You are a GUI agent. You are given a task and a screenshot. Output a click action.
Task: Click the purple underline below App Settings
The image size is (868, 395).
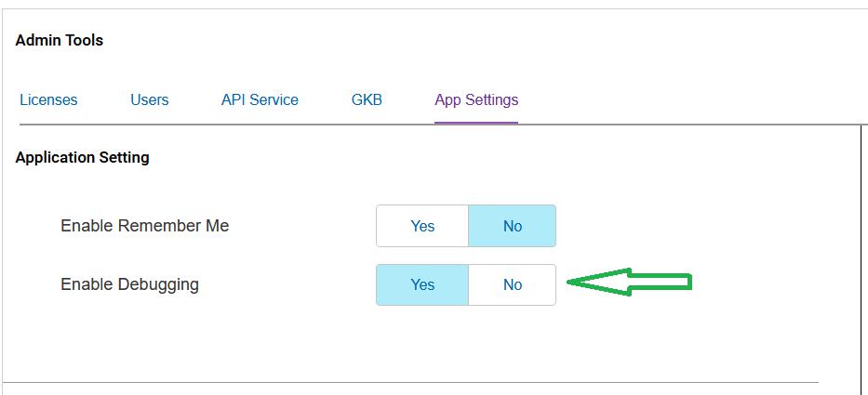tap(476, 122)
